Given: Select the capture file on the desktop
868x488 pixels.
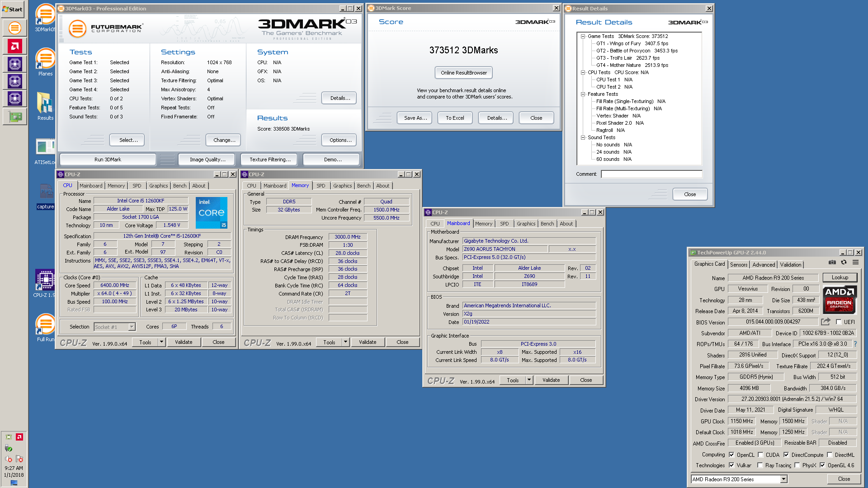Looking at the screenshot, I should (45, 196).
